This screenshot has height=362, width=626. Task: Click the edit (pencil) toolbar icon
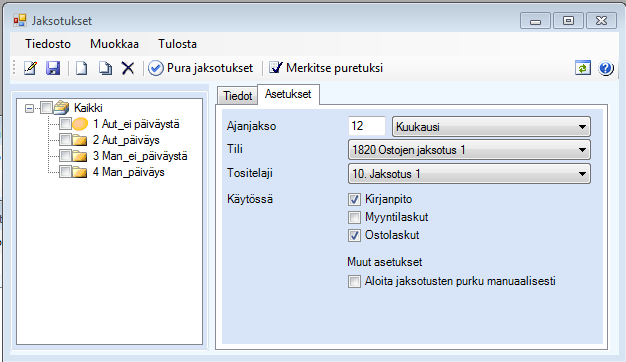[30, 68]
